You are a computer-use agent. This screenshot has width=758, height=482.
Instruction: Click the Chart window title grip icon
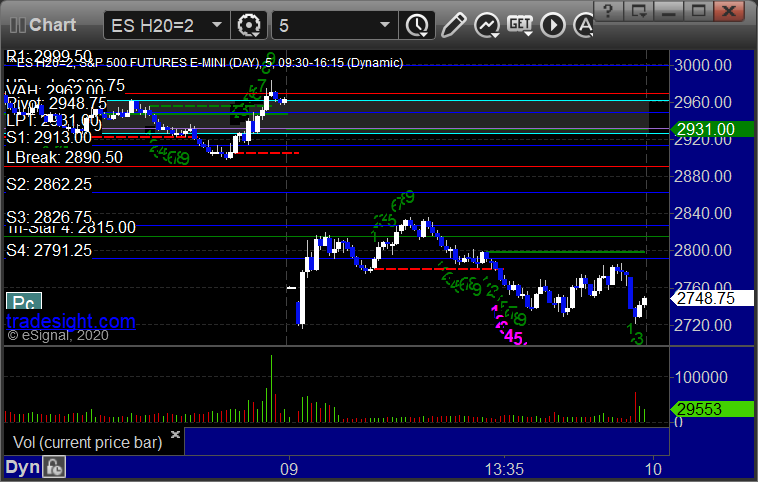pos(18,25)
